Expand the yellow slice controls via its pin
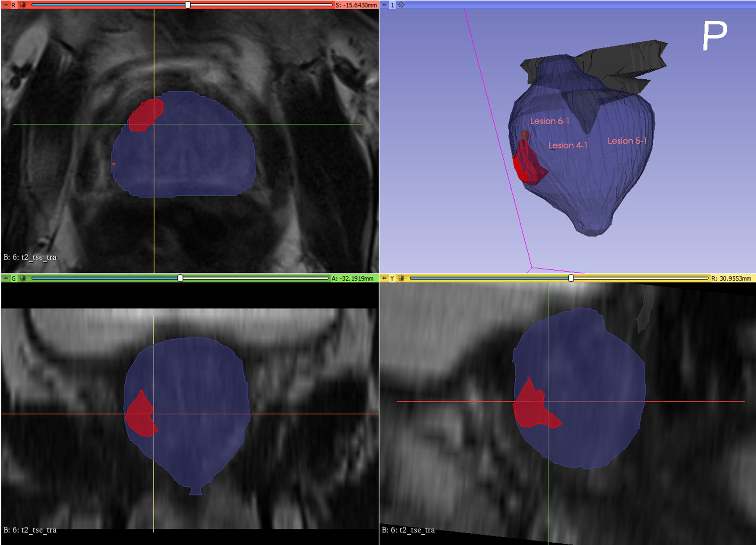Viewport: 756px width, 545px height. [x=384, y=279]
